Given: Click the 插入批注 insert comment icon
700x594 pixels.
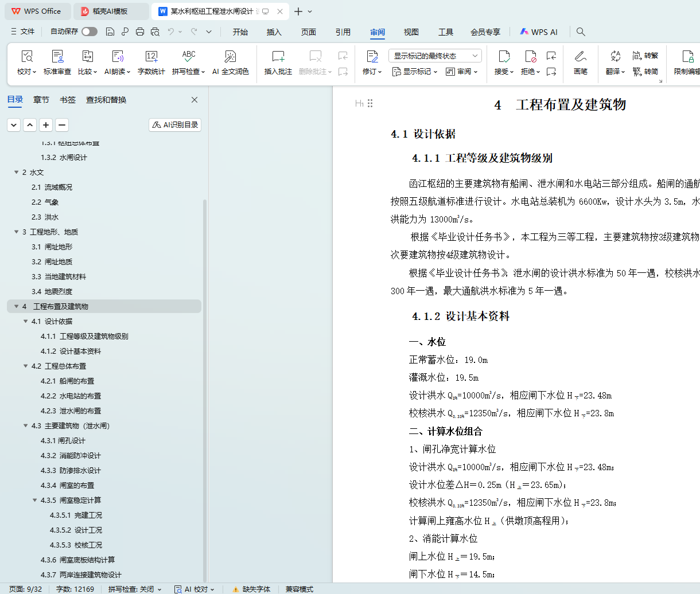Looking at the screenshot, I should (x=278, y=57).
